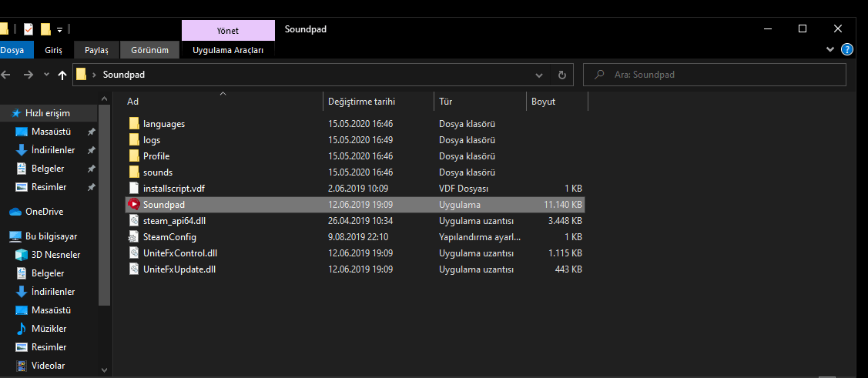Viewport: 868px width, 378px height.
Task: Click the SteamConfig settings file icon
Action: pos(133,237)
